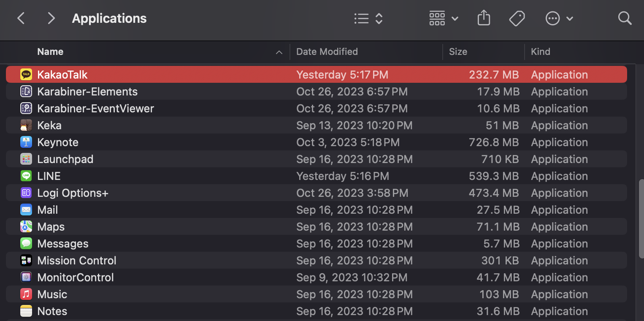Click the 473.4 MB size value
This screenshot has height=321, width=644.
[494, 193]
